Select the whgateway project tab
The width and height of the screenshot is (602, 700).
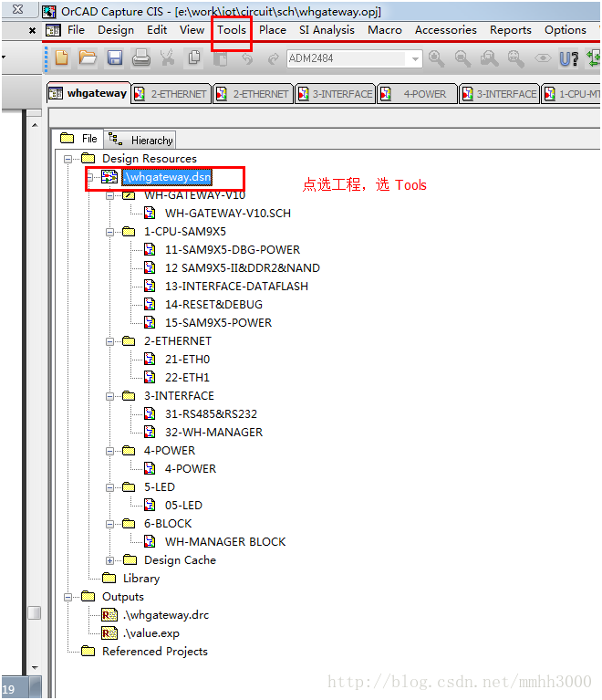point(88,93)
